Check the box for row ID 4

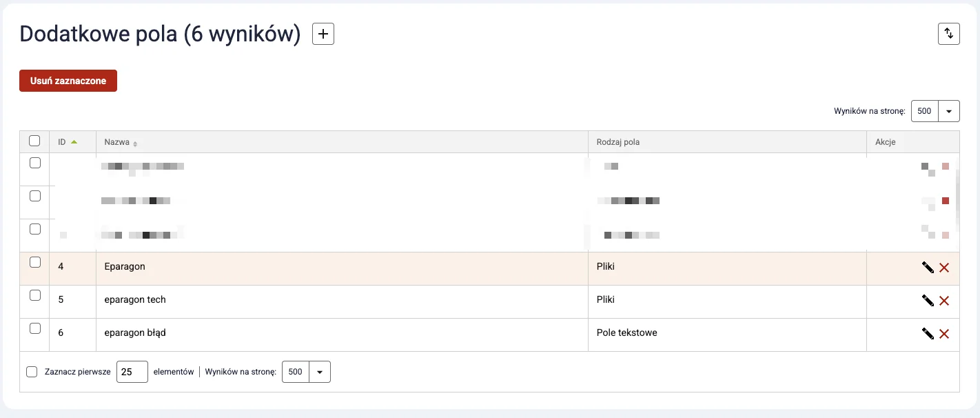tap(34, 262)
